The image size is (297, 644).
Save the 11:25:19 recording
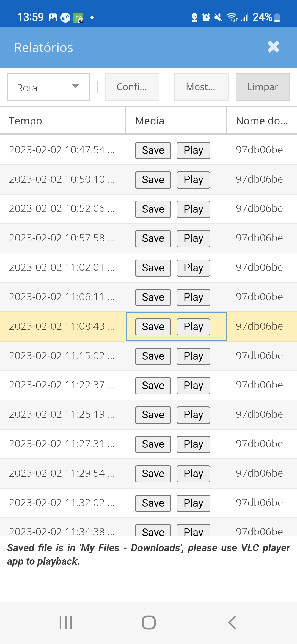click(x=153, y=415)
